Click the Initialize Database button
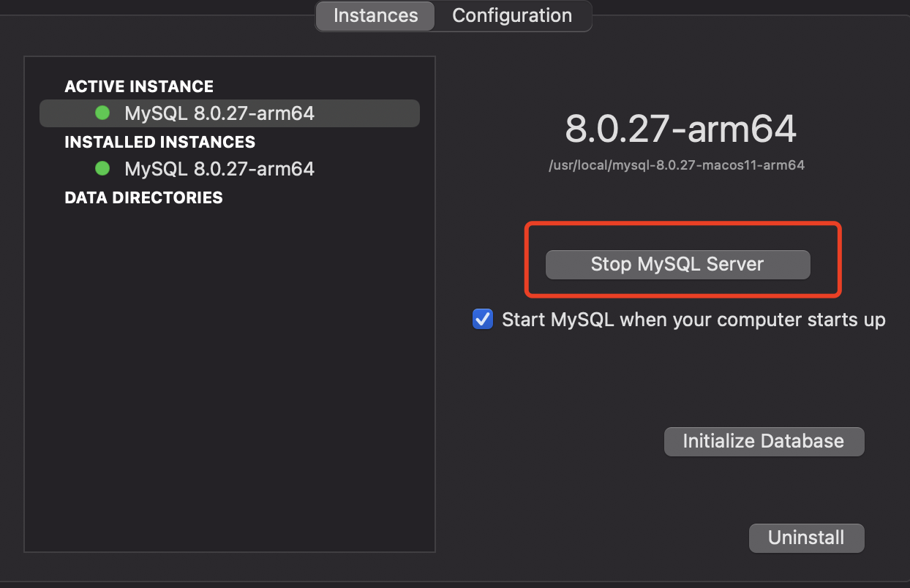 tap(764, 441)
